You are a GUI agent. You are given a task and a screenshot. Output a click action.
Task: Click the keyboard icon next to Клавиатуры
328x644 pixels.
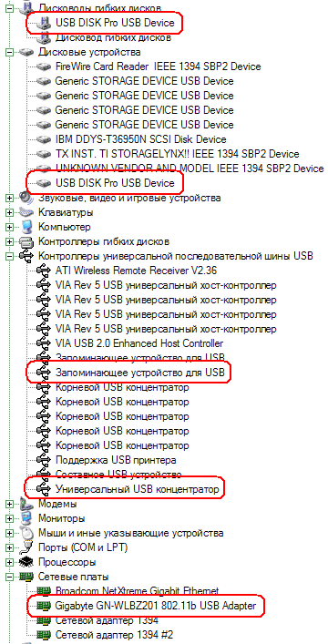[26, 212]
